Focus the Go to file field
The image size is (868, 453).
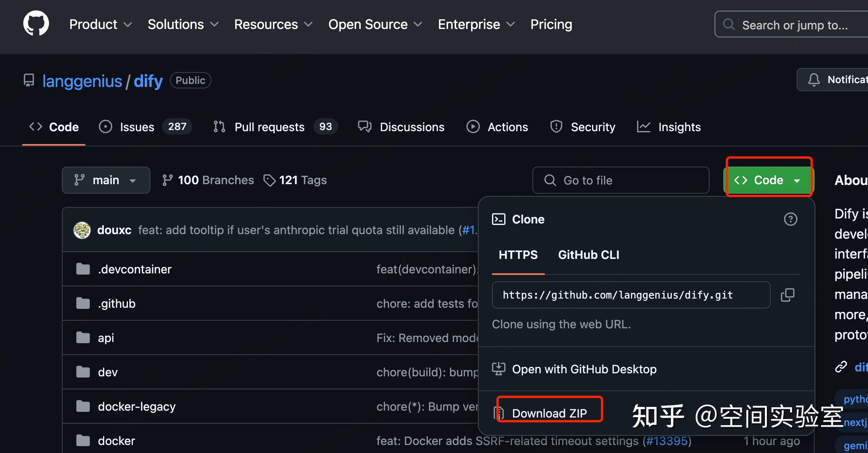click(621, 180)
